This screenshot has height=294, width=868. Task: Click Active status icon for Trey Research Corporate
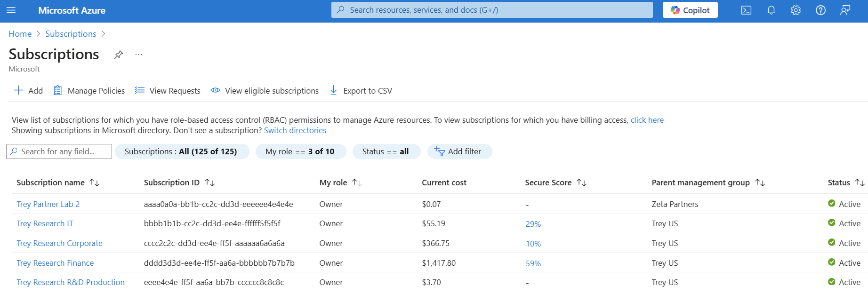pyautogui.click(x=832, y=242)
